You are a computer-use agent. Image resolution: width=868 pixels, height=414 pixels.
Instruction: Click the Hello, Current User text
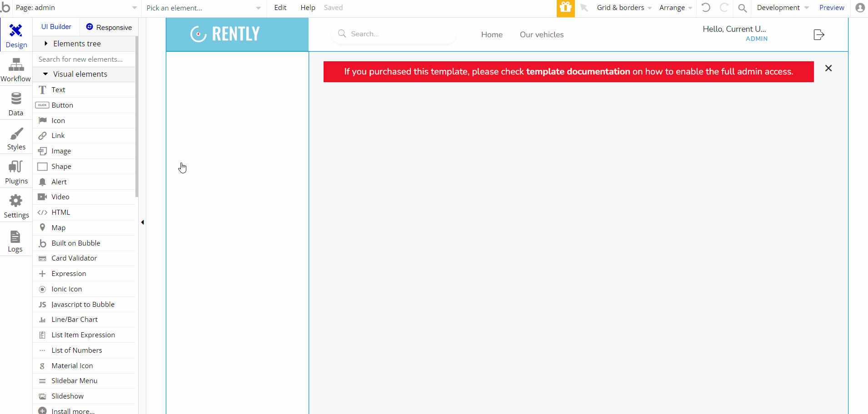coord(734,29)
